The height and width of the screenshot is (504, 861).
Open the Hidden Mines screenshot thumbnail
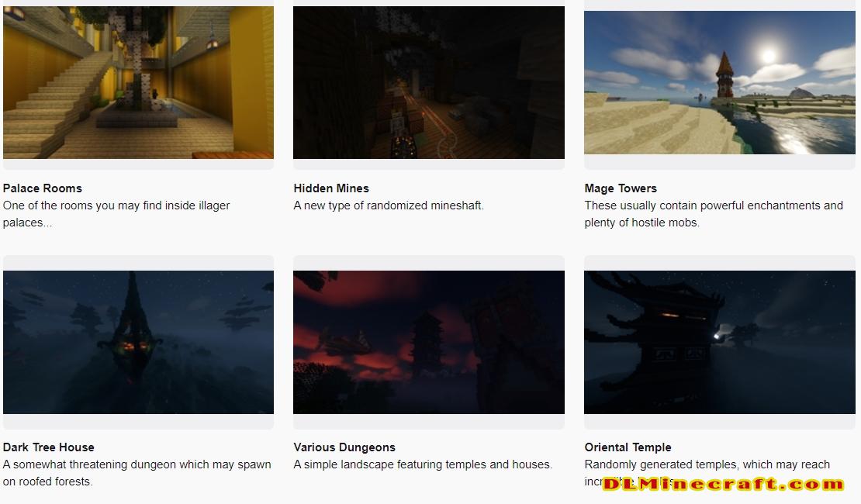tap(429, 82)
